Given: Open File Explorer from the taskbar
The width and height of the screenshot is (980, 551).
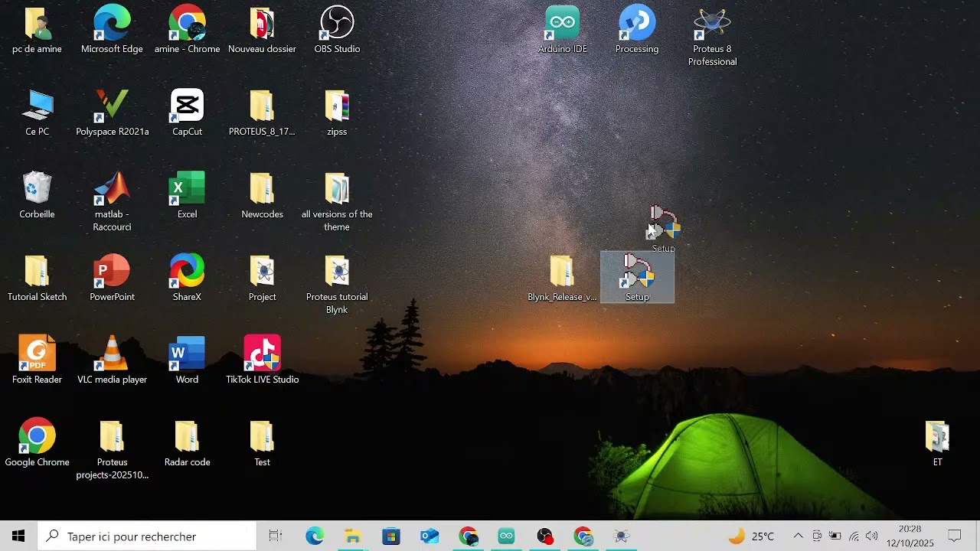Looking at the screenshot, I should [353, 536].
